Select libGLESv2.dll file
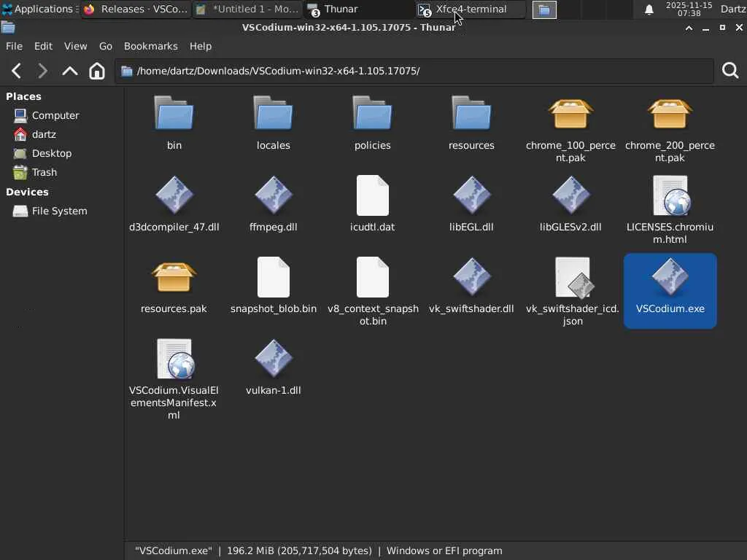Viewport: 747px width, 560px height. [x=570, y=204]
